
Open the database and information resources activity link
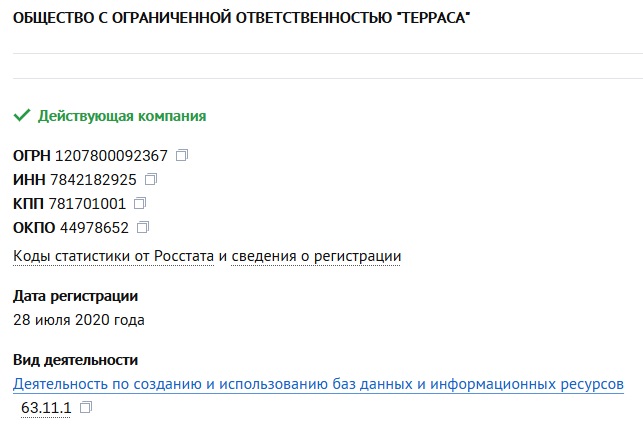(x=318, y=385)
